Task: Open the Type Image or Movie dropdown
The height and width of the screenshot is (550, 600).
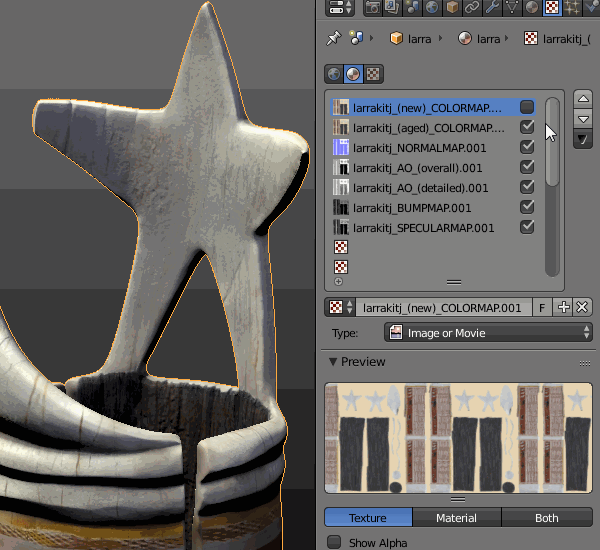Action: click(x=488, y=333)
